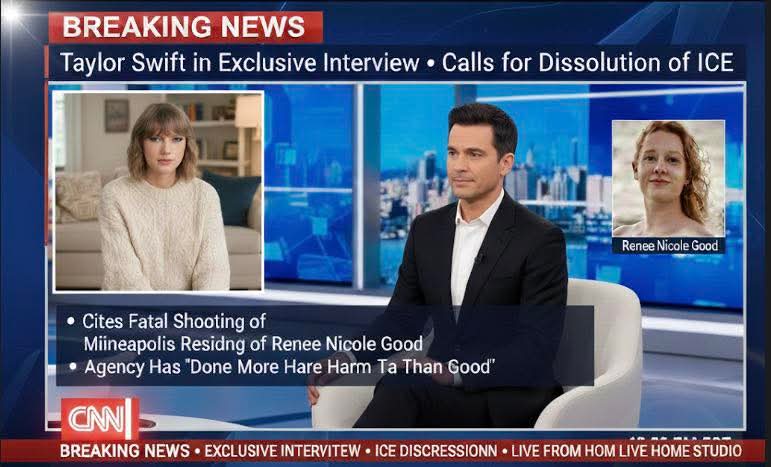Screen dimensions: 771x467
Task: Click 'EXCLUSIVE INTERVITEW' in the ticker
Action: pyautogui.click(x=282, y=451)
